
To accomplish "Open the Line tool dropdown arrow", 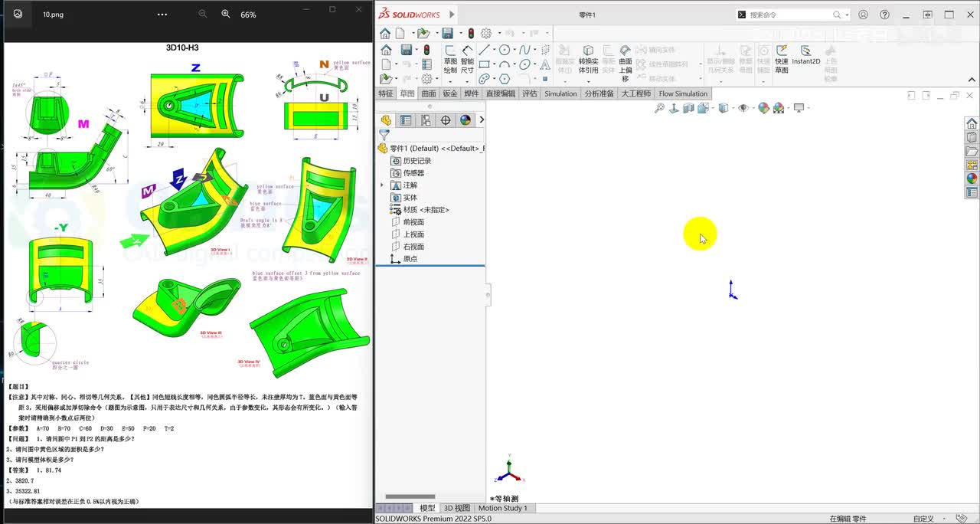I will pyautogui.click(x=494, y=50).
